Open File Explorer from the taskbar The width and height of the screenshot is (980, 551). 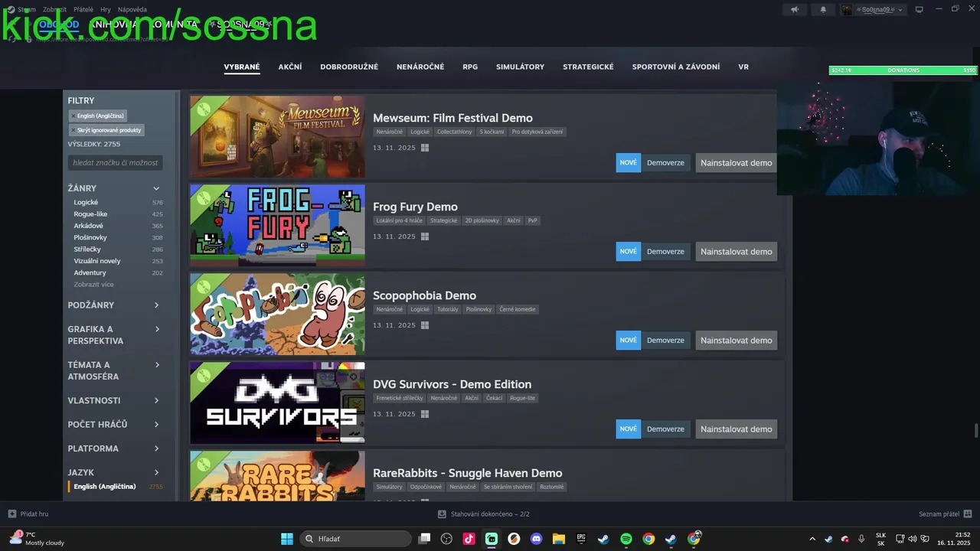(x=558, y=539)
